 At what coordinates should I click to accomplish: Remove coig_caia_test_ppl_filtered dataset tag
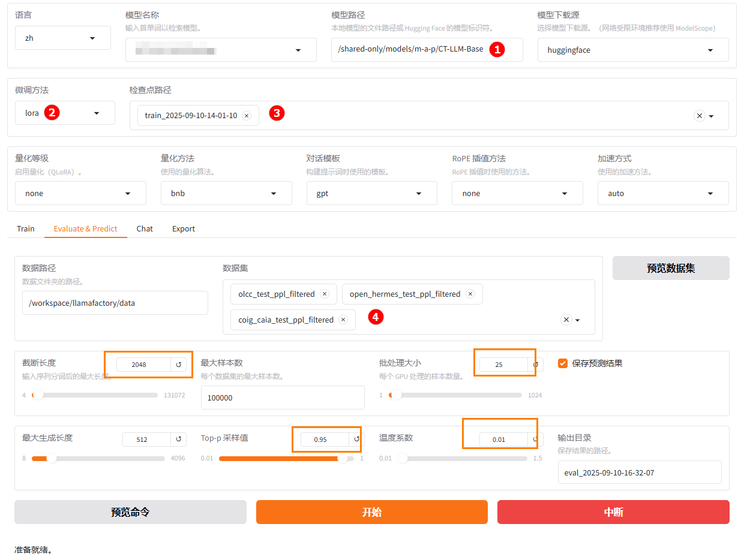[x=343, y=320]
